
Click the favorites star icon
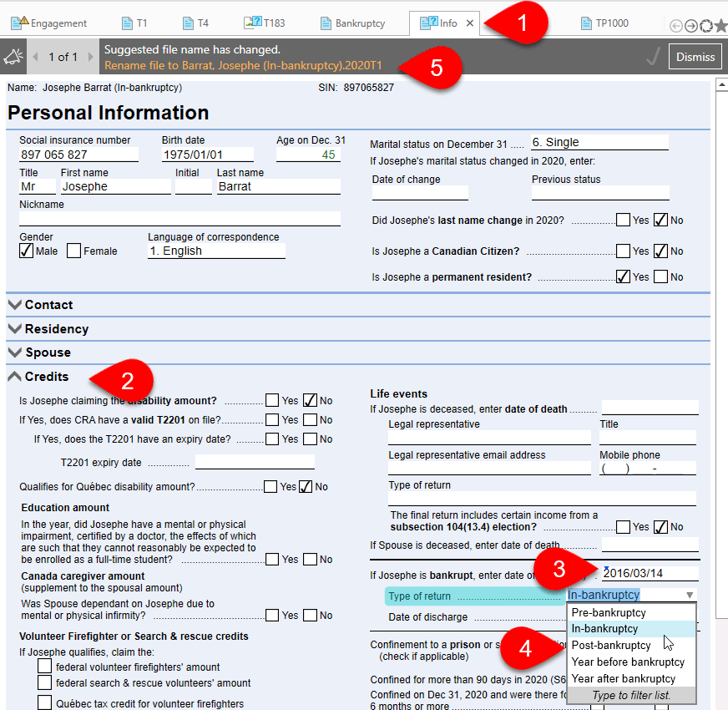pos(721,26)
